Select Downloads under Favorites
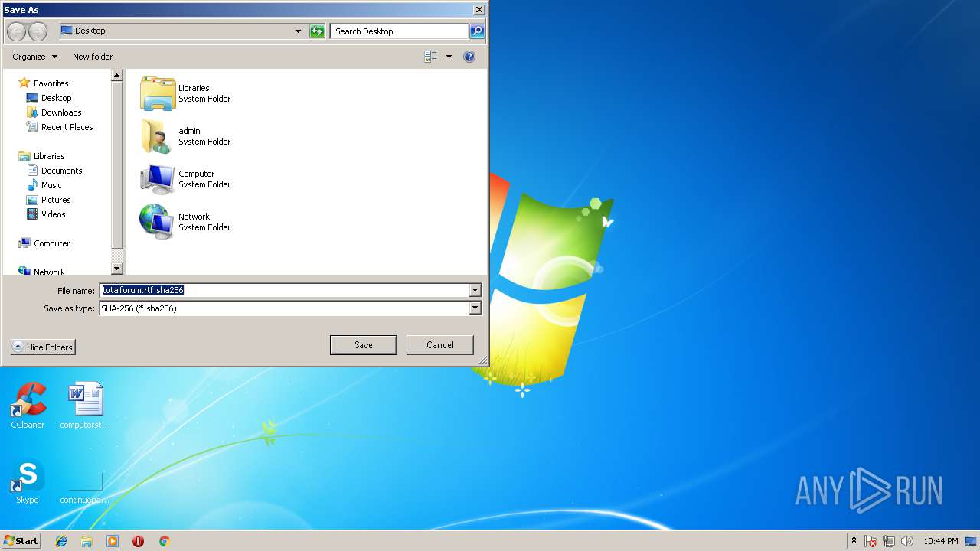Viewport: 980px width, 551px height. coord(54,112)
